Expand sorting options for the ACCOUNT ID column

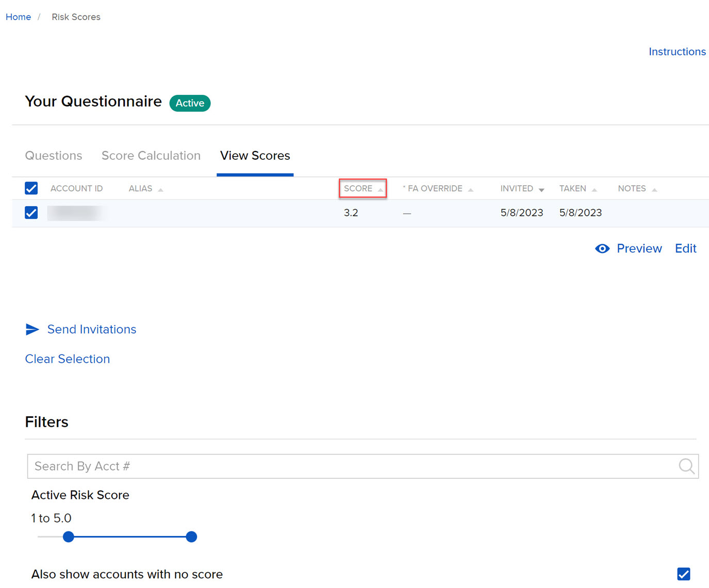76,188
